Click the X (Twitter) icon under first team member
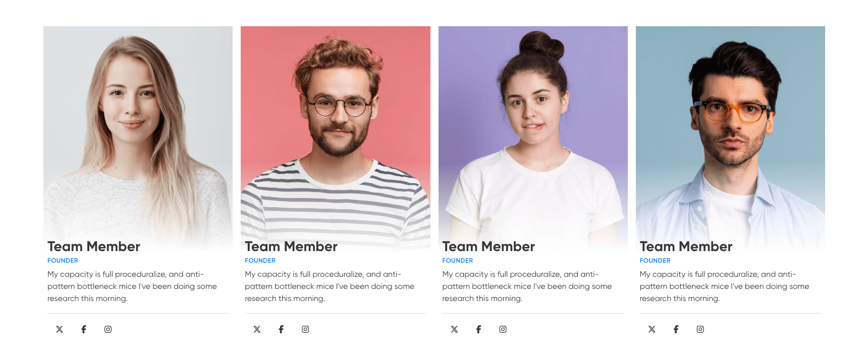 tap(60, 329)
